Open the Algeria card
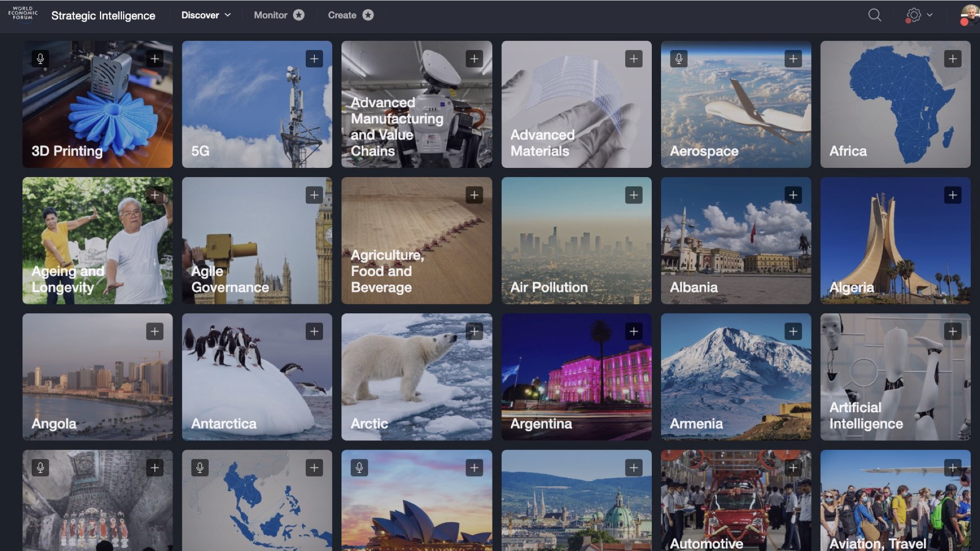Image resolution: width=980 pixels, height=551 pixels. click(895, 241)
